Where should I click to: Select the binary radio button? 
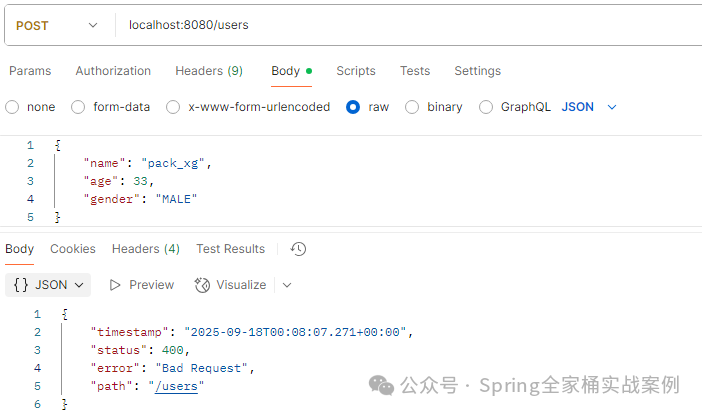click(412, 107)
